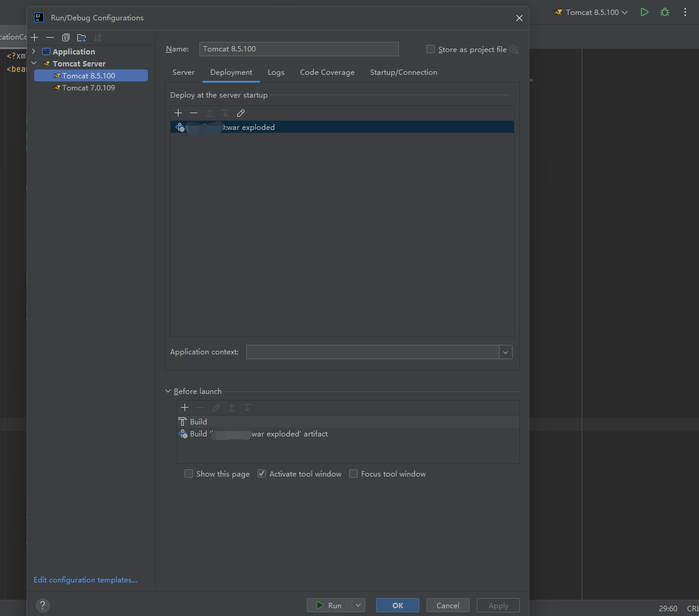Image resolution: width=699 pixels, height=616 pixels.
Task: Edit the selected deployment artifact
Action: pyautogui.click(x=241, y=113)
